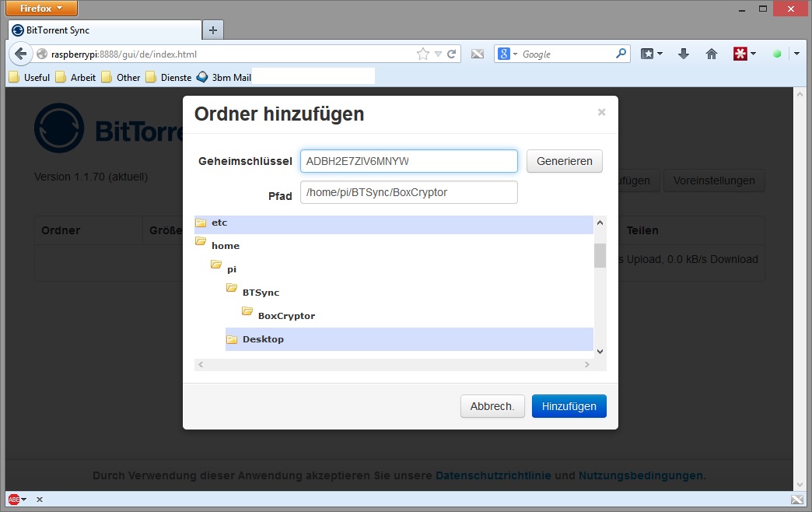Click the Teilen column header
Viewport: 812px width, 512px height.
point(642,230)
